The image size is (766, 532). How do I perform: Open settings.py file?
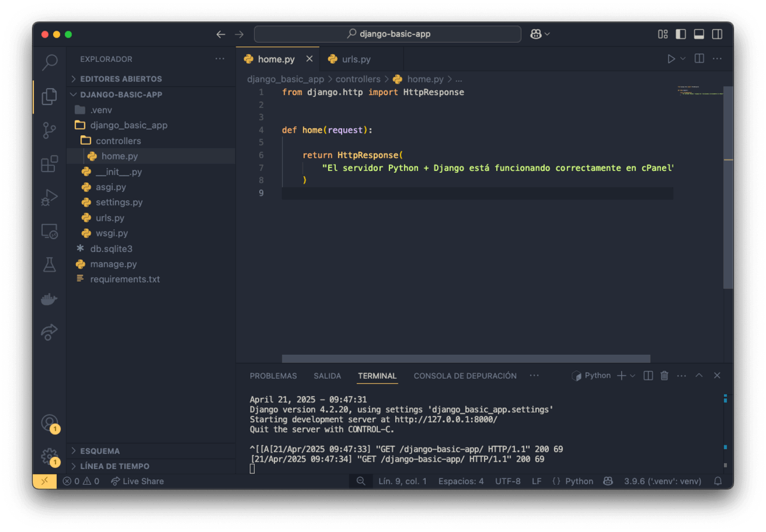151,202
